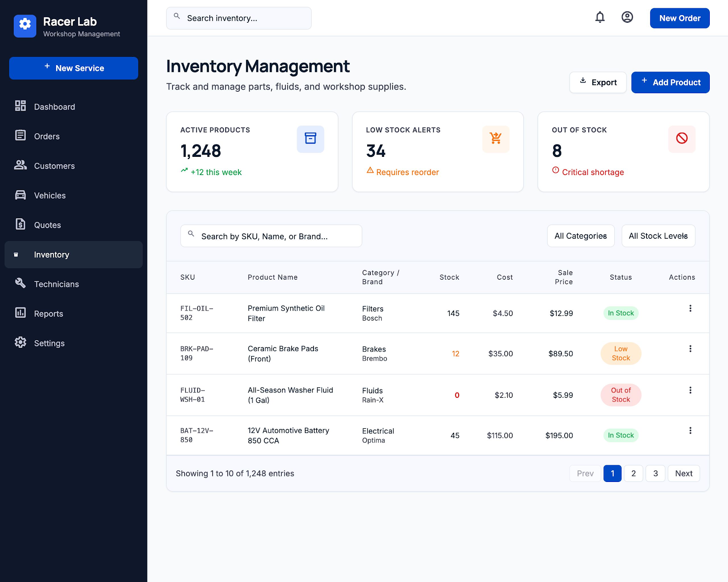Image resolution: width=728 pixels, height=582 pixels.
Task: Open actions menu for 12V Automotive Battery
Action: pyautogui.click(x=690, y=431)
